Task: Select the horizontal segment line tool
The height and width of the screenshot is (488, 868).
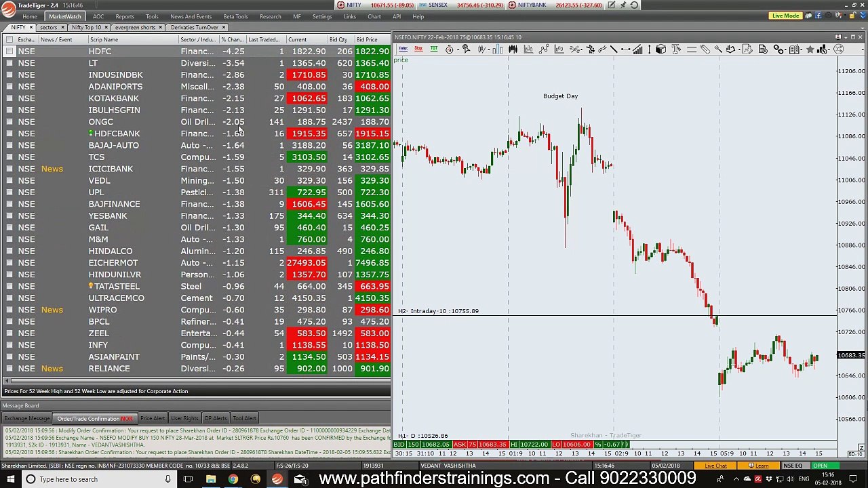Action: tap(626, 49)
